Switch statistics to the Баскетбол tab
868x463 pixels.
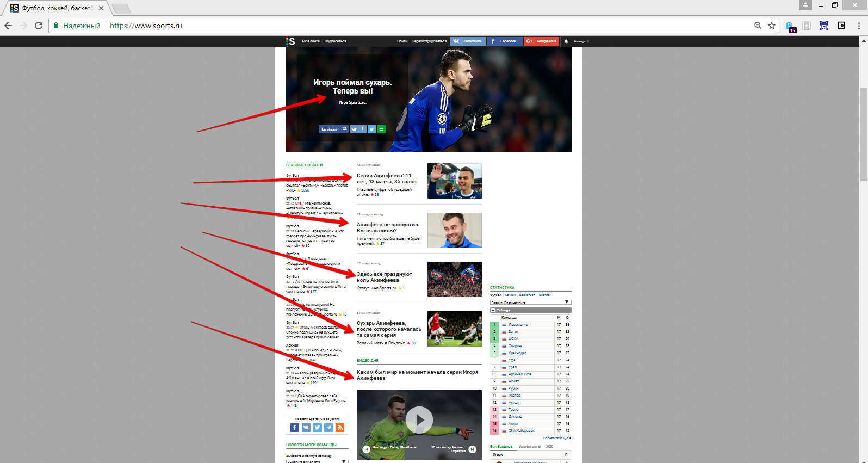point(527,295)
